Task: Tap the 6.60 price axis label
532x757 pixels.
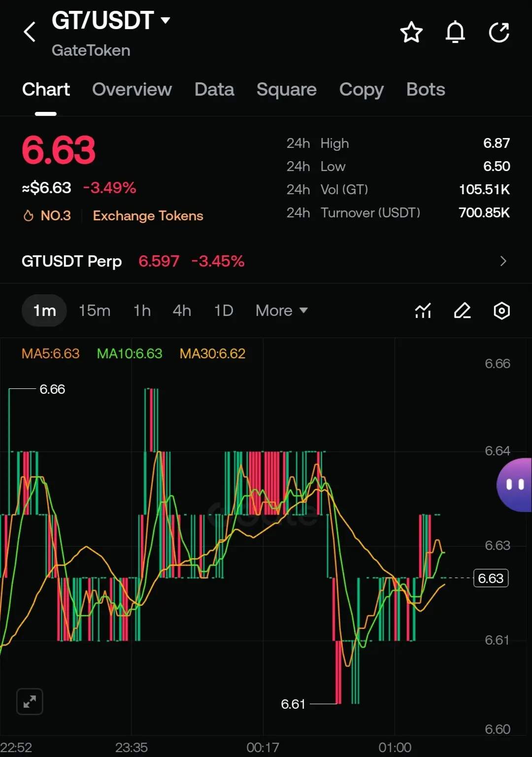Action: pyautogui.click(x=498, y=729)
